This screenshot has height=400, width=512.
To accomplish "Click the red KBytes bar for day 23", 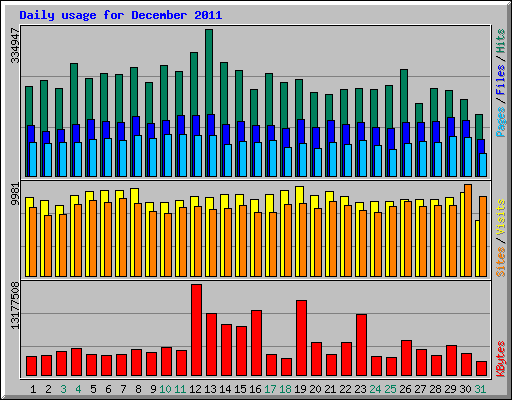I will [361, 345].
